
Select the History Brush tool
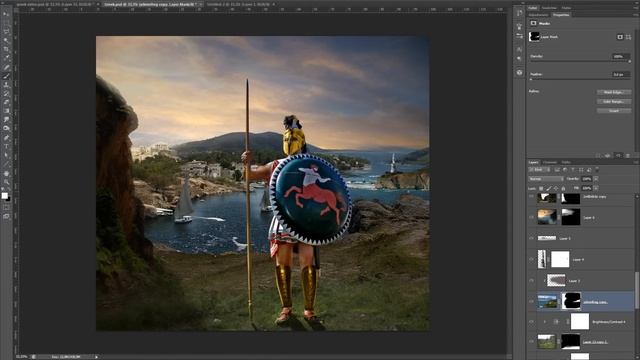(x=6, y=94)
